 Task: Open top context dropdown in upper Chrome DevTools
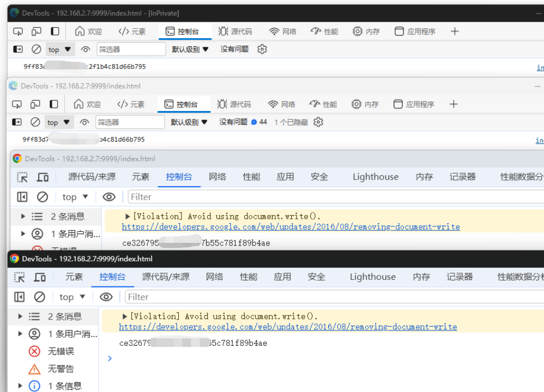(x=75, y=197)
